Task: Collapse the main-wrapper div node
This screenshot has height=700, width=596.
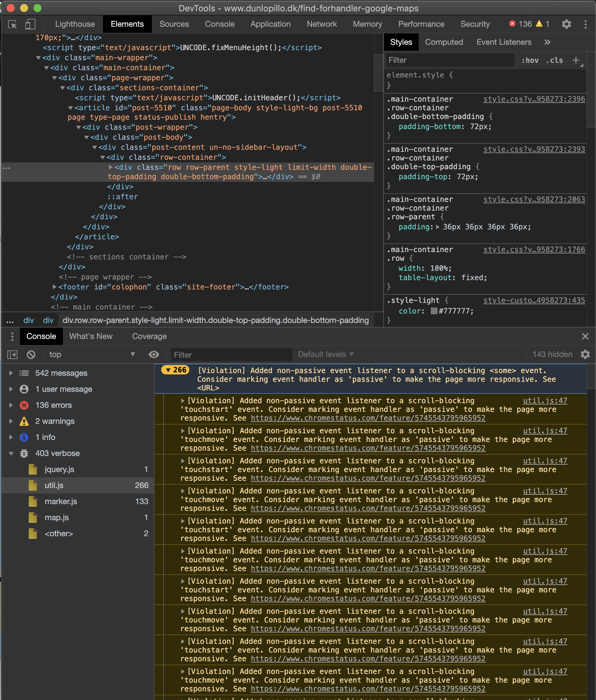Action: click(38, 58)
